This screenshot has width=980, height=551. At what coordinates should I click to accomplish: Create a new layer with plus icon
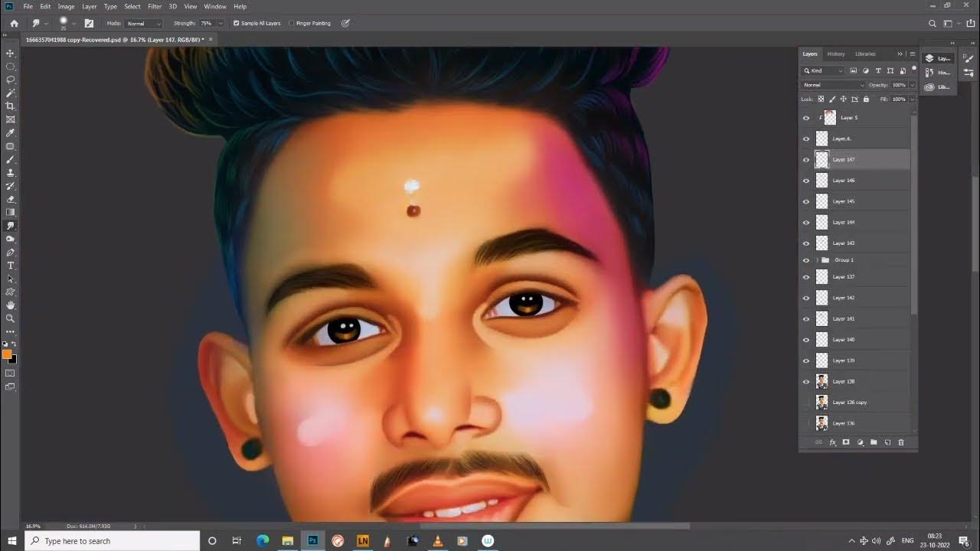pyautogui.click(x=887, y=442)
